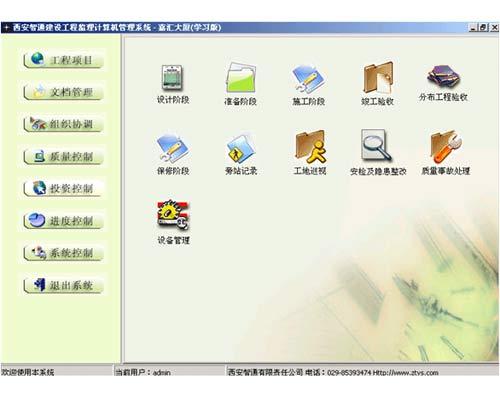
Task: Open the 准备阶段 green folder icon
Action: 240,84
